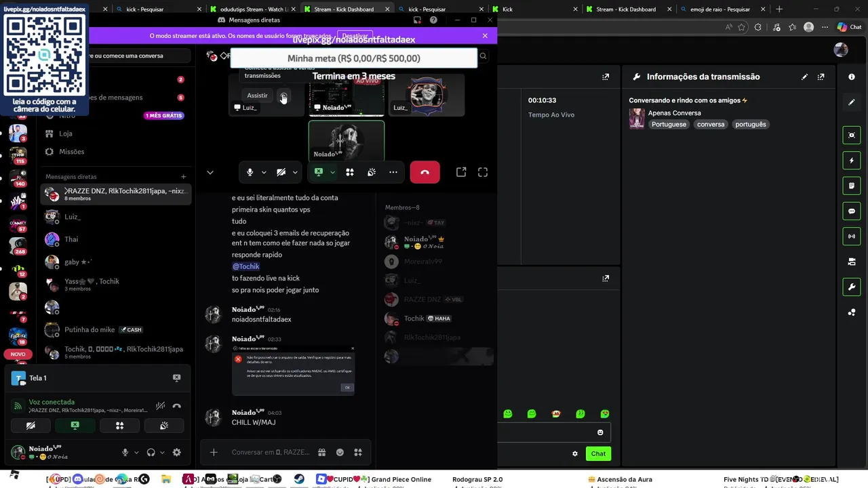The height and width of the screenshot is (488, 868).
Task: Click @Tochik mention in chat
Action: [246, 266]
